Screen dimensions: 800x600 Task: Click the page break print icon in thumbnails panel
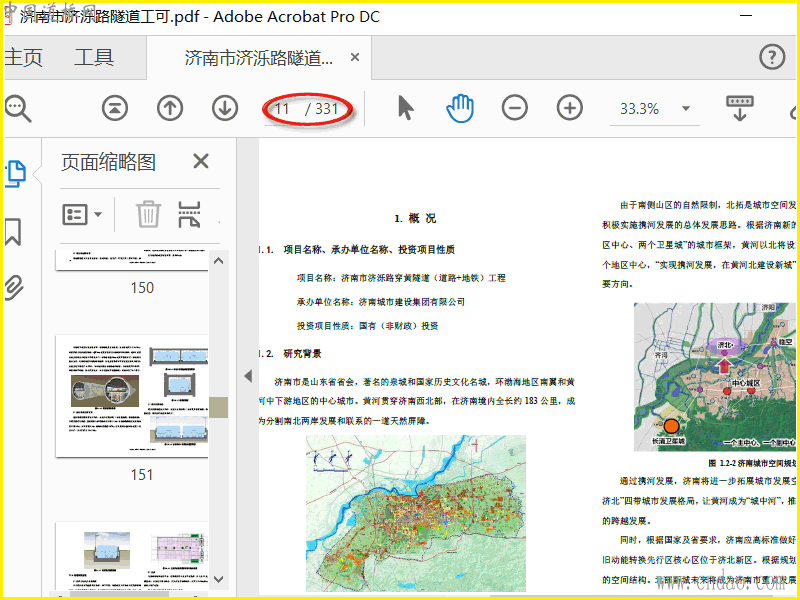click(x=189, y=214)
